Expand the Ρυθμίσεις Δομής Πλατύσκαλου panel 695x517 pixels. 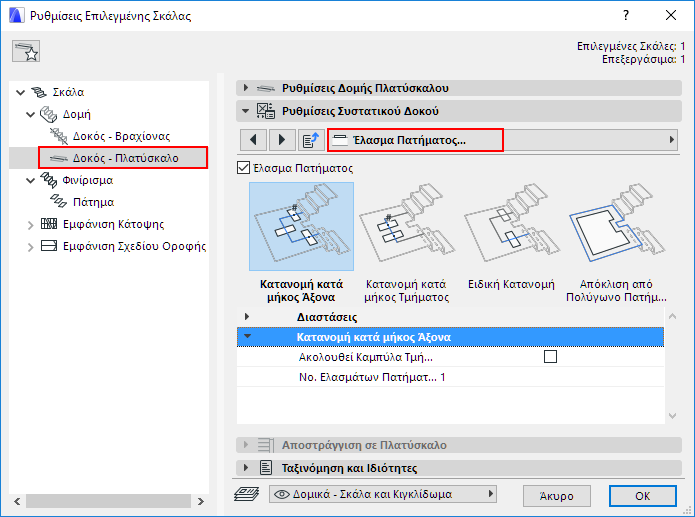pos(246,88)
